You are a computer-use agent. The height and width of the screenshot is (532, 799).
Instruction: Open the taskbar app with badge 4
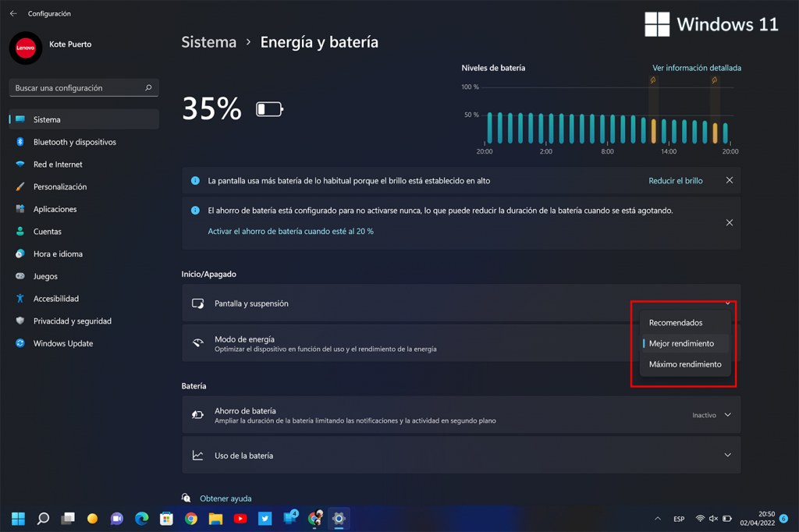(x=290, y=518)
